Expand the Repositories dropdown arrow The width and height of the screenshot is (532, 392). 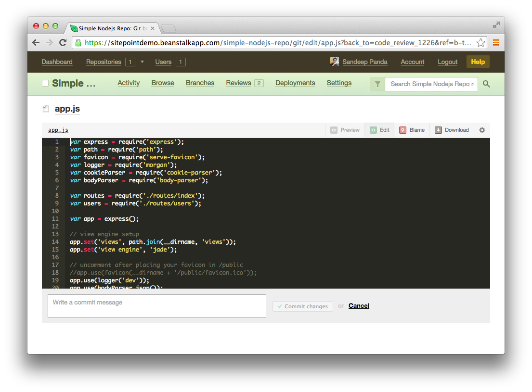point(142,62)
